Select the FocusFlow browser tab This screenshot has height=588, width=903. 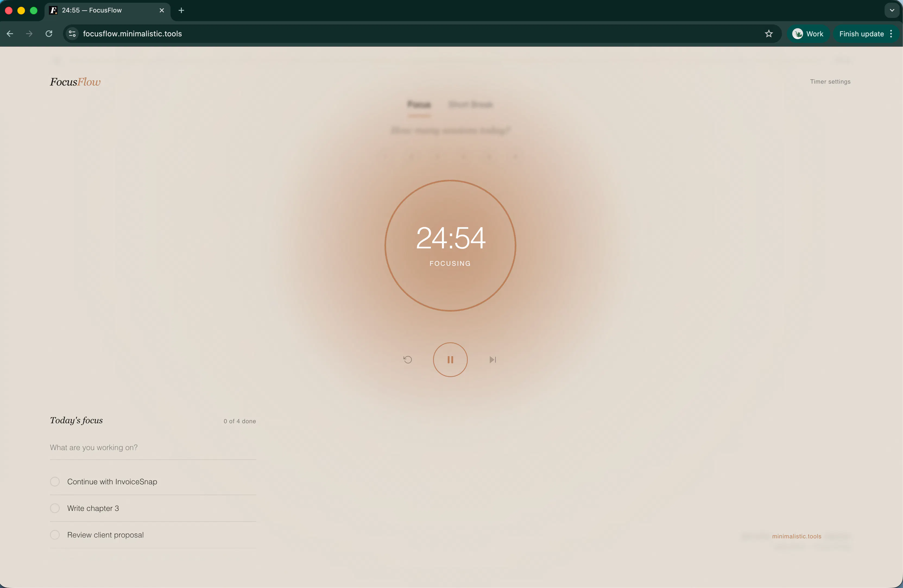coord(107,10)
